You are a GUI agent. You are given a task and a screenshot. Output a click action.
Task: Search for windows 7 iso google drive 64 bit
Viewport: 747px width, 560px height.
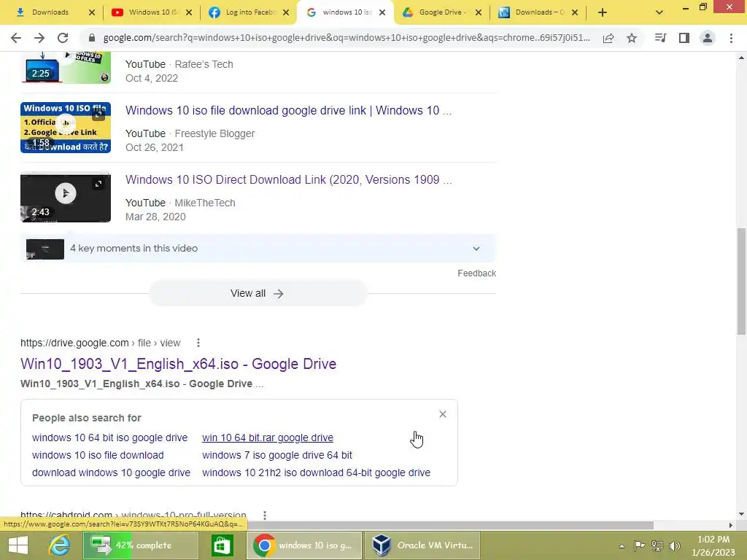coord(276,455)
